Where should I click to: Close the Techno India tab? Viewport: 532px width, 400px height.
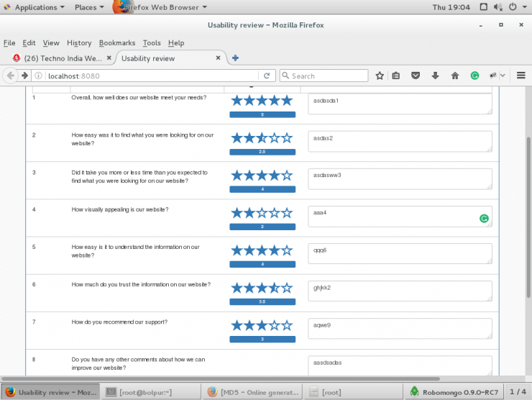109,58
